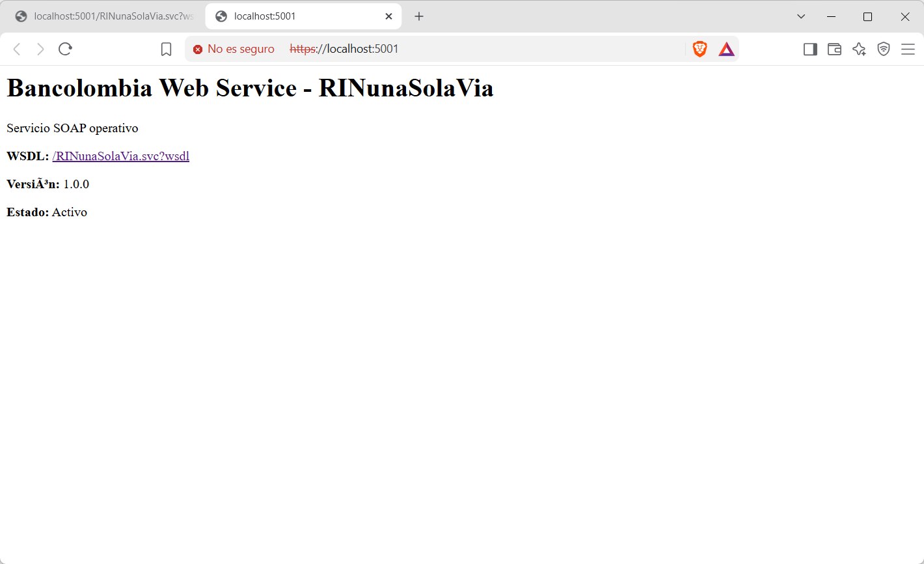Click the status value 'Activo'
Image resolution: width=924 pixels, height=564 pixels.
pyautogui.click(x=70, y=212)
